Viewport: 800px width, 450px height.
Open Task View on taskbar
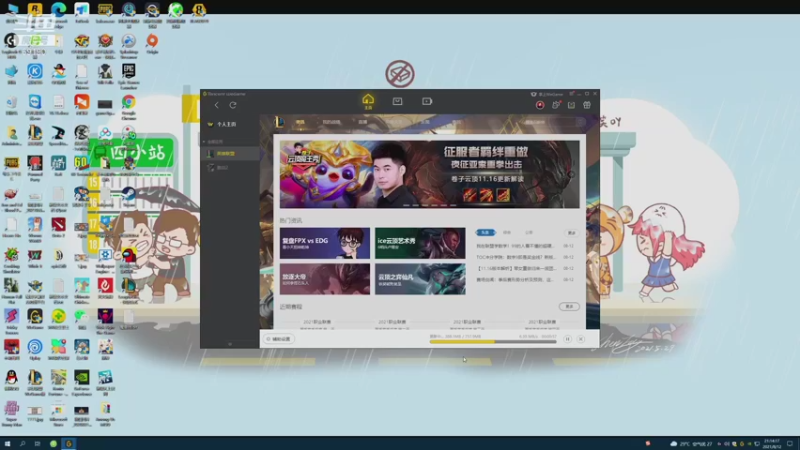pos(37,444)
